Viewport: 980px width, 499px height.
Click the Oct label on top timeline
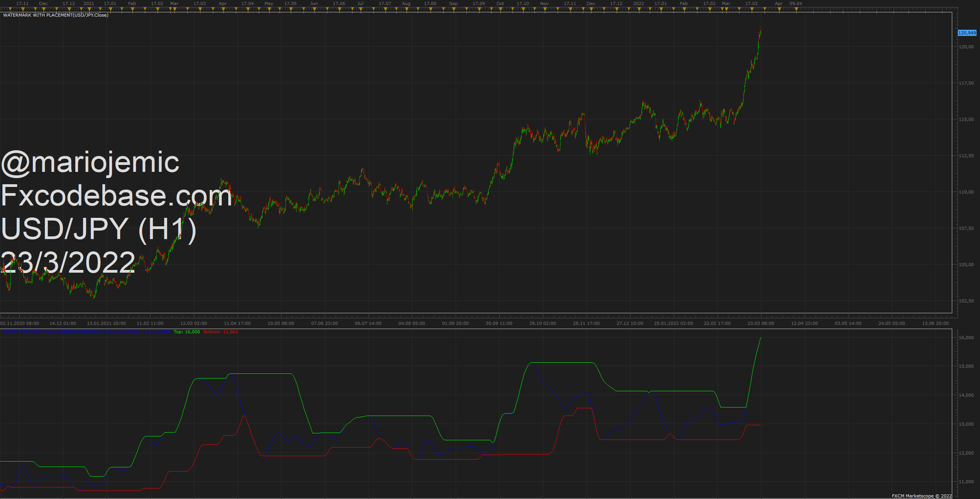[500, 3]
